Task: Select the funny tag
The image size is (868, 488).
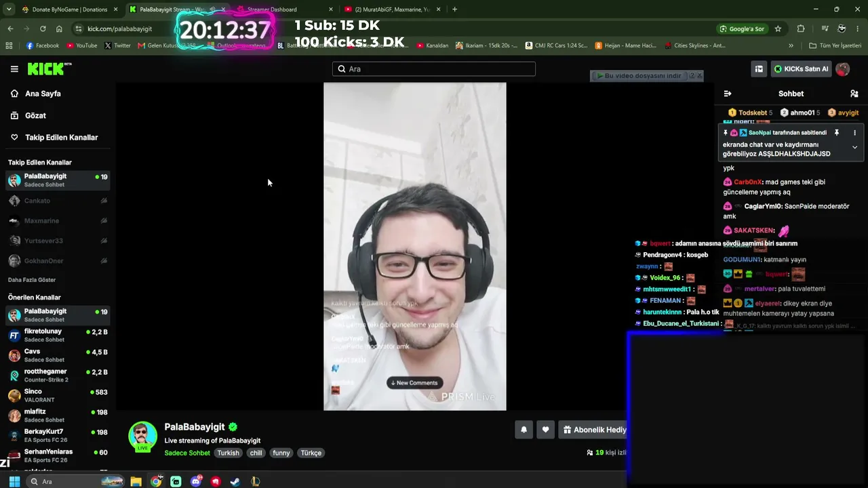Action: coord(281,453)
